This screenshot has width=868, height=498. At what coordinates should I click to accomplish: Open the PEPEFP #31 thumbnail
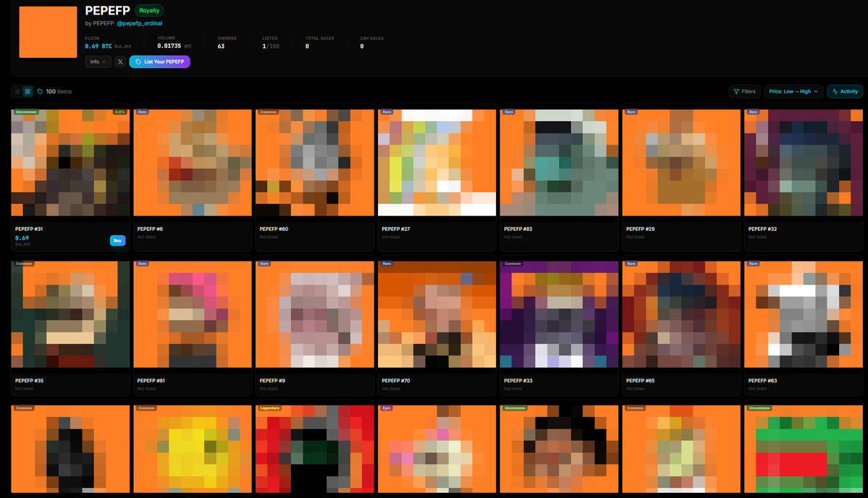coord(70,163)
